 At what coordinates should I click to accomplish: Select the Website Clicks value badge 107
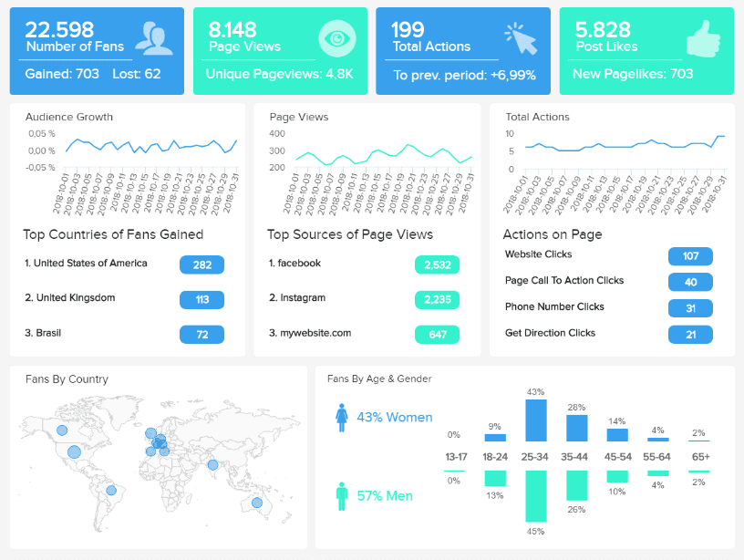(690, 256)
